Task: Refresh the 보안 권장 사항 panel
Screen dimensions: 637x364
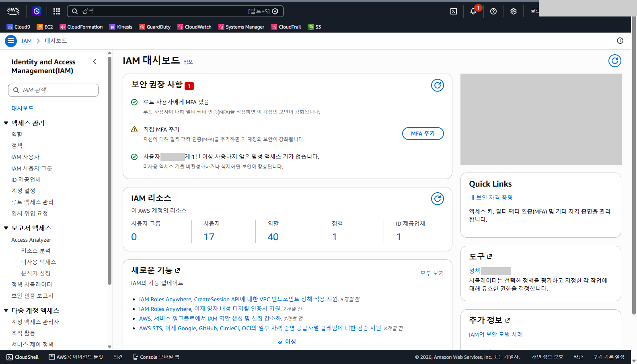Action: click(438, 85)
